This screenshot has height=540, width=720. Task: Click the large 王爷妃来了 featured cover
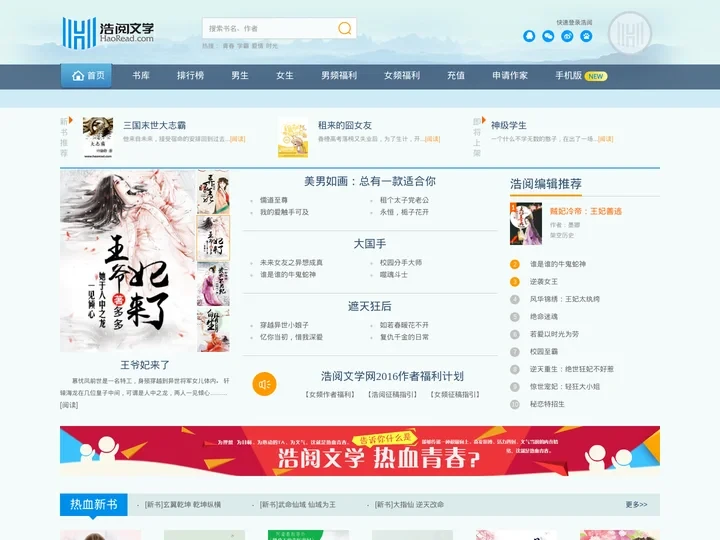(128, 261)
